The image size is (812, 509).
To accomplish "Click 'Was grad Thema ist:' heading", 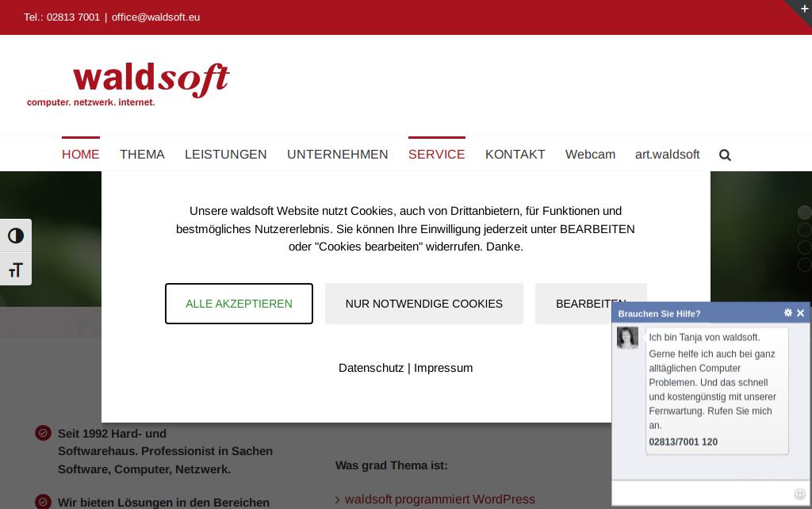I will click(392, 465).
